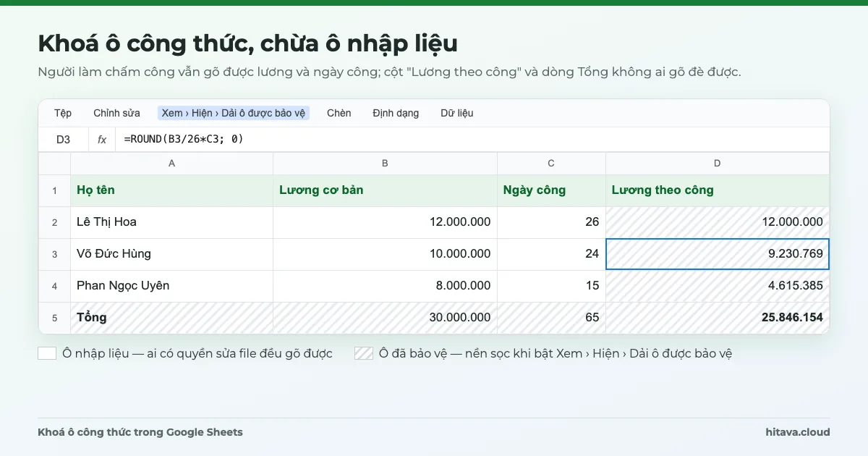This screenshot has height=456, width=868.
Task: Select the cell "Lê Thị Hoa"
Action: point(171,222)
